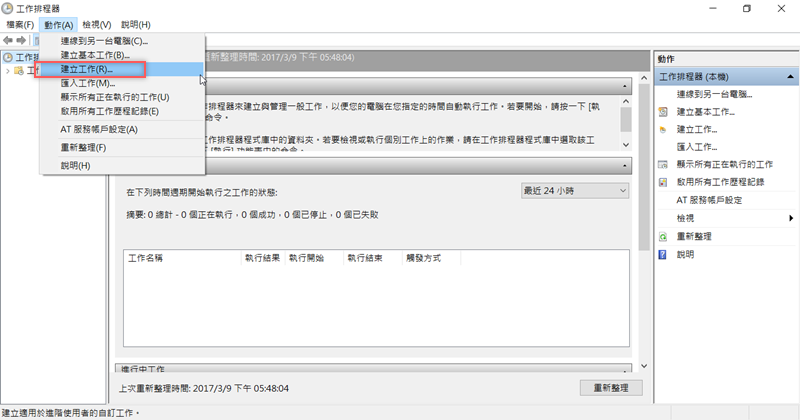Click the main pane scrollbar down arrow
The height and width of the screenshot is (420, 800).
tap(644, 366)
